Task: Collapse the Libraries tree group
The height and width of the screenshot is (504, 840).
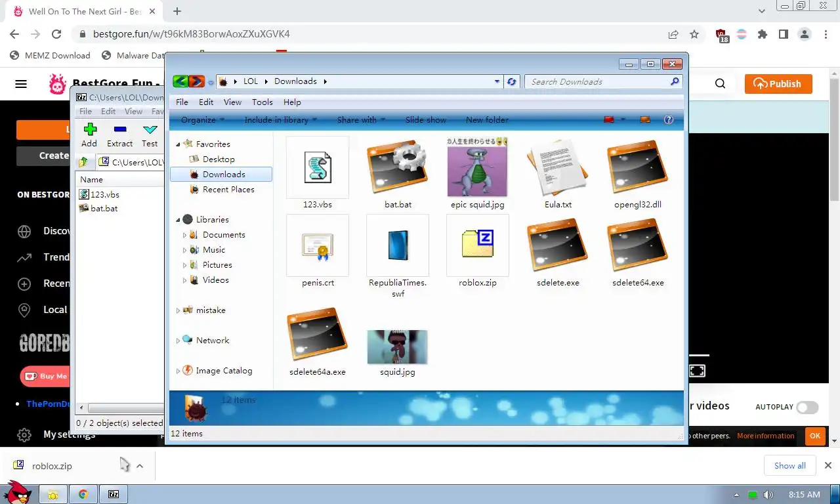Action: pyautogui.click(x=178, y=220)
